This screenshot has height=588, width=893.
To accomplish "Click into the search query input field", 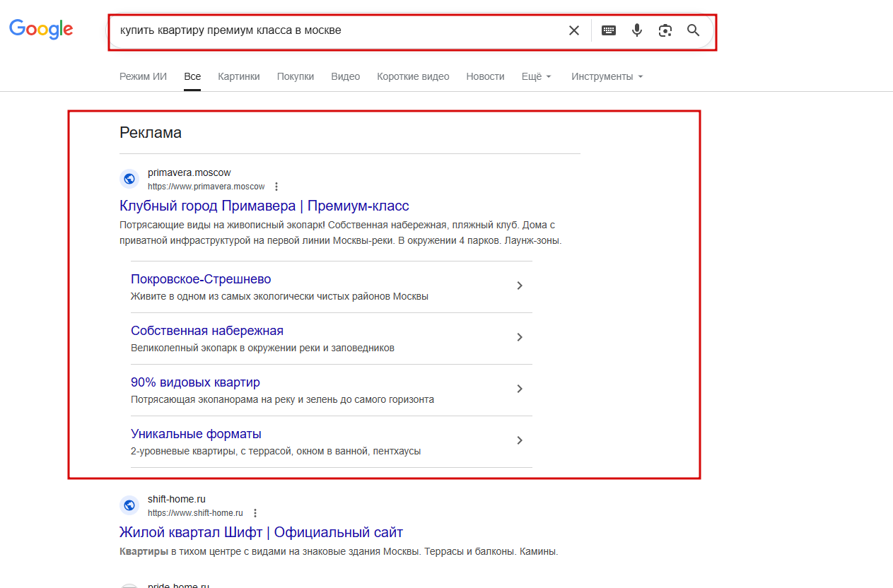I will 339,30.
